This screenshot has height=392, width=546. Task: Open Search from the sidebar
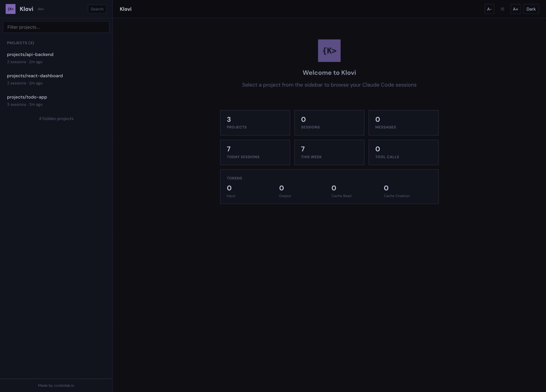click(97, 9)
